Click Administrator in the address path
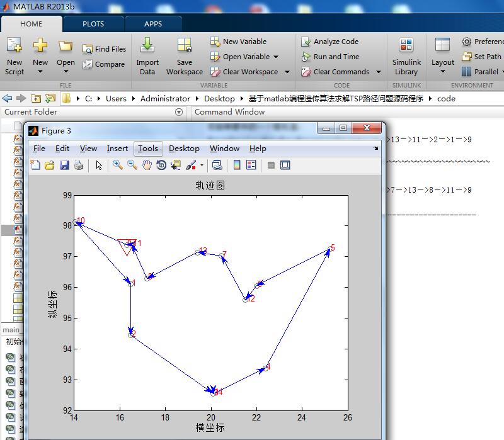This screenshot has height=440, width=504. pos(165,99)
